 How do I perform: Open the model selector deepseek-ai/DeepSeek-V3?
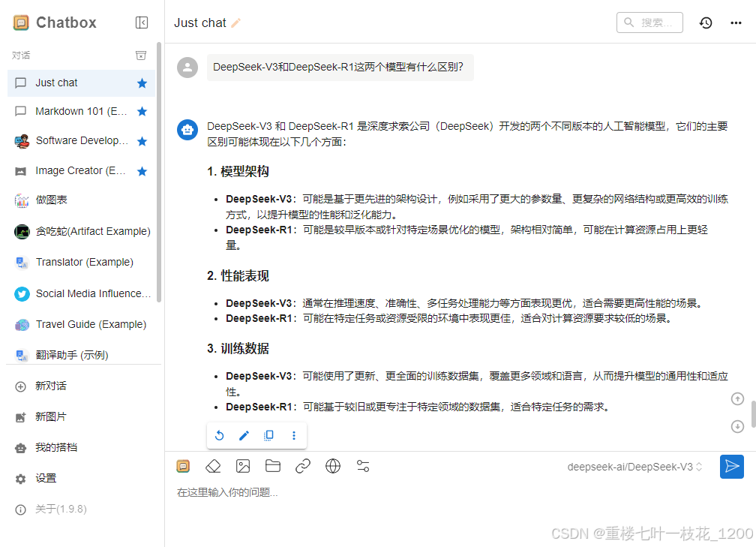(634, 467)
